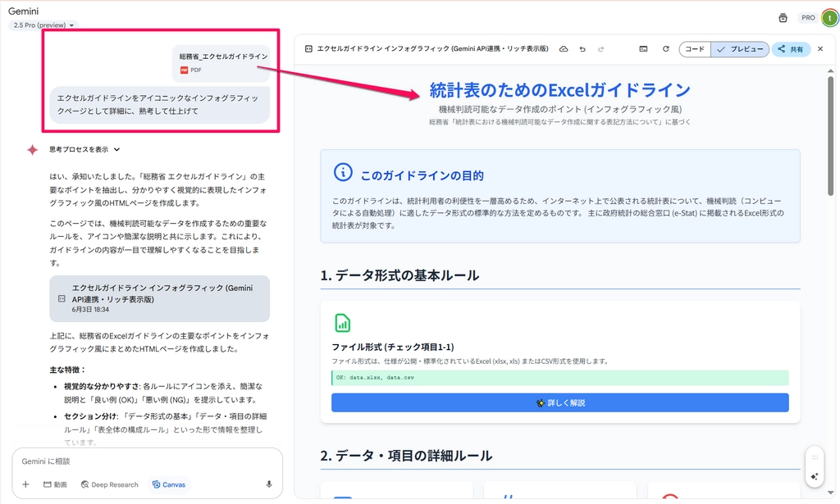
Task: Click the Gemini sparkle icon beside response
Action: pyautogui.click(x=32, y=150)
